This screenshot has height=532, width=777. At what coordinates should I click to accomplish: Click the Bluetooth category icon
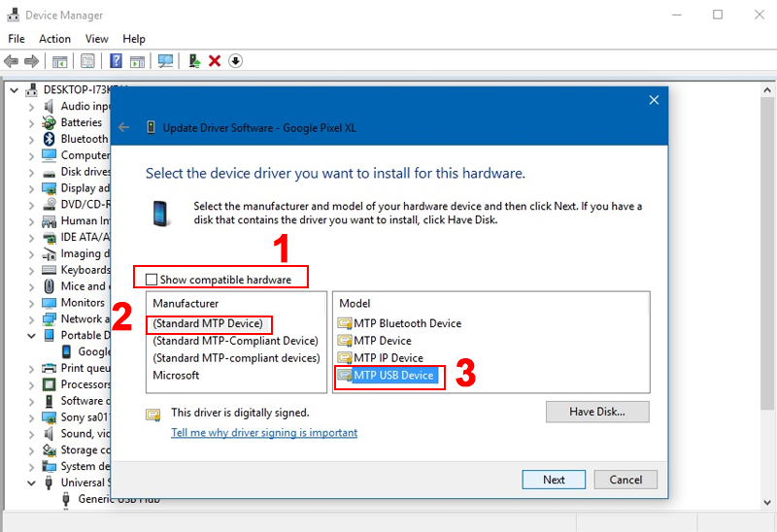point(50,139)
